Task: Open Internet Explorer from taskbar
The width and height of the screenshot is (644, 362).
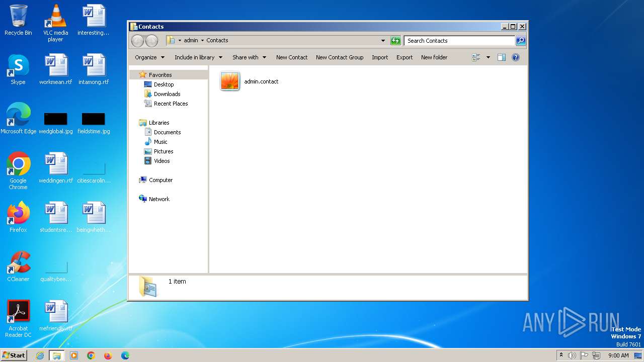Action: [40, 355]
